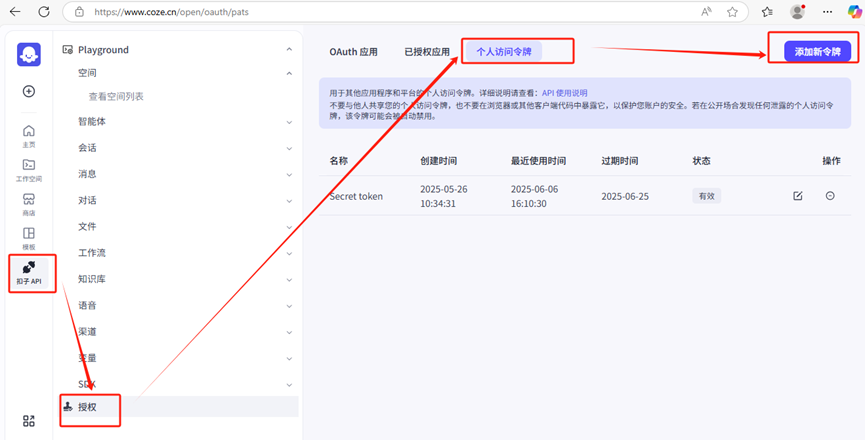Open the 主页 home icon
Image resolution: width=865 pixels, height=440 pixels.
tap(29, 135)
